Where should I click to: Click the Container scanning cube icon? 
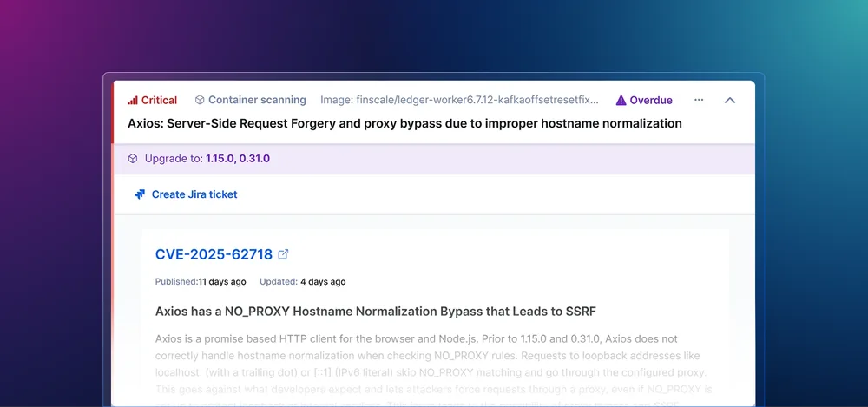pos(200,100)
